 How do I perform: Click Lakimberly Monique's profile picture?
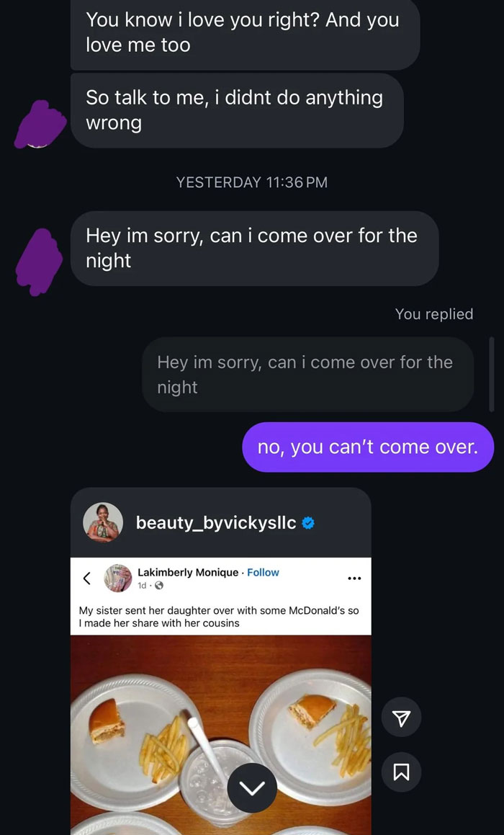[118, 579]
